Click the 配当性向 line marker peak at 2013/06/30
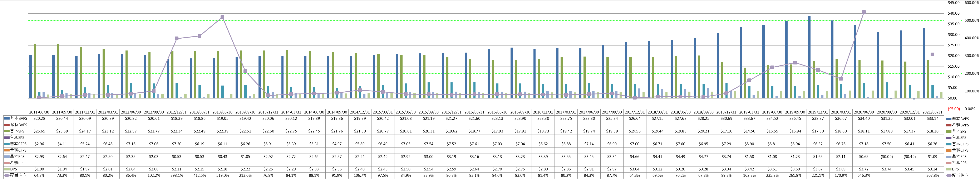980x179 pixels. coord(223,17)
